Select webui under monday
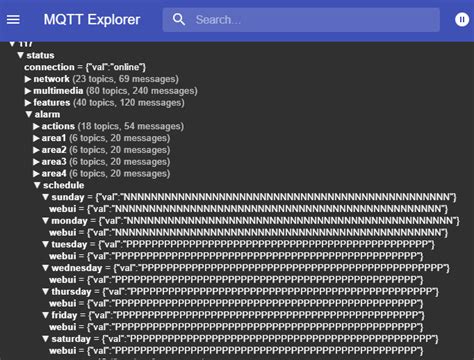 [x=63, y=233]
